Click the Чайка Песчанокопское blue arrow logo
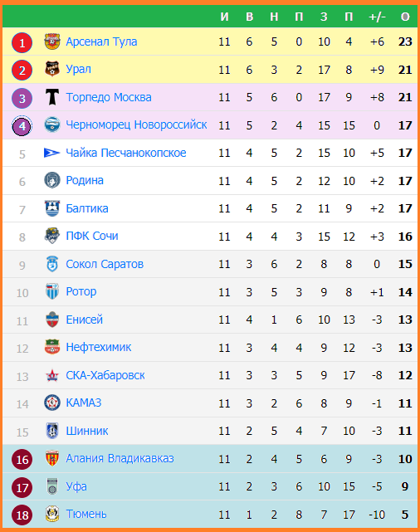Screen dimensions: 420x532 pos(52,153)
